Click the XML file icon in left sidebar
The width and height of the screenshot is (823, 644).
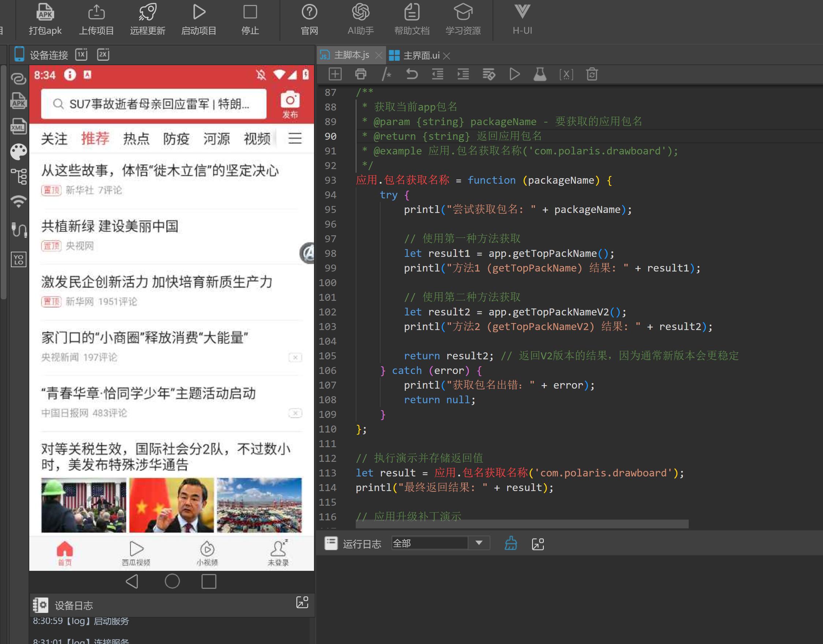pyautogui.click(x=18, y=126)
